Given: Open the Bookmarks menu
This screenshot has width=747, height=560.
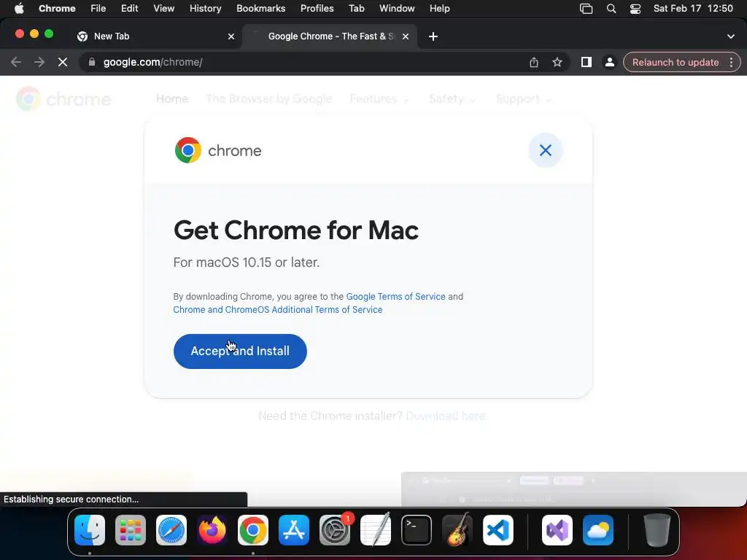Looking at the screenshot, I should pyautogui.click(x=261, y=9).
